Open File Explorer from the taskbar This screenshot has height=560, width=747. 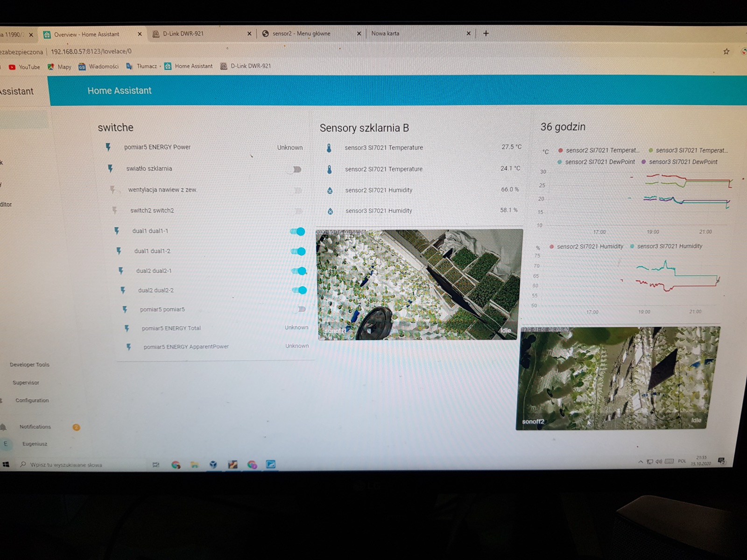(x=194, y=465)
